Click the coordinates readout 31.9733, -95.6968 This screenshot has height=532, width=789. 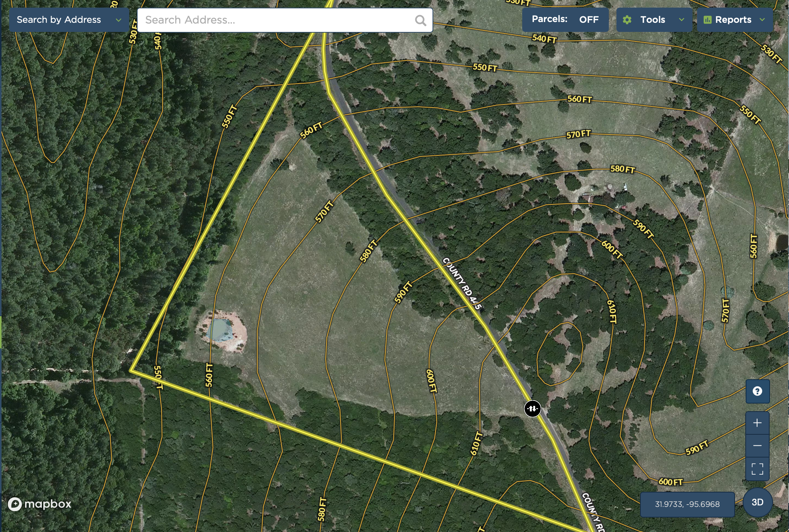(687, 504)
